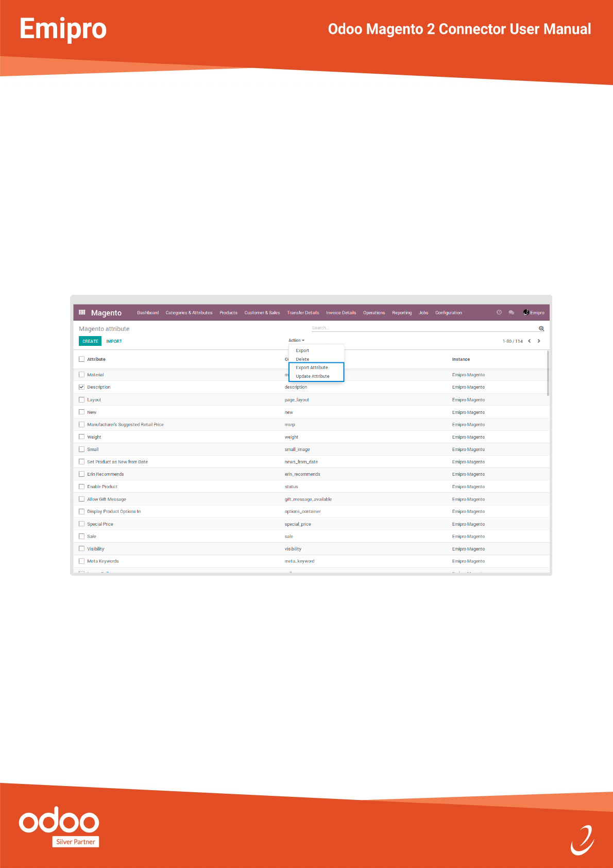613x868 pixels.
Task: Check the Weight row checkbox
Action: point(81,437)
